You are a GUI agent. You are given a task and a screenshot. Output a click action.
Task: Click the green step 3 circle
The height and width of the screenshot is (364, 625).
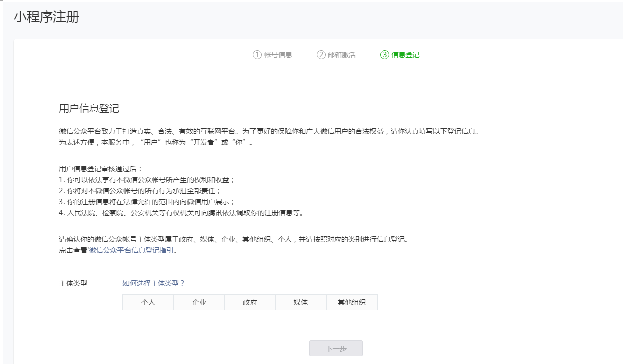pos(385,55)
